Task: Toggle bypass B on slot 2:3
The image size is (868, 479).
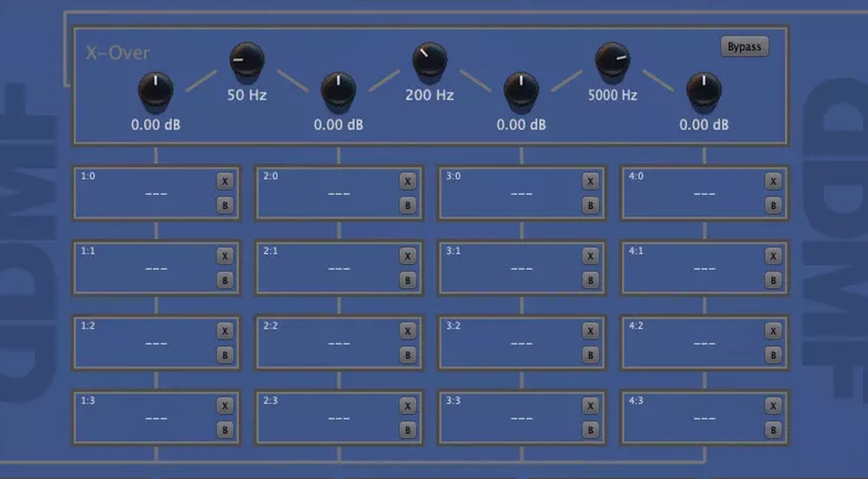Action: click(408, 431)
